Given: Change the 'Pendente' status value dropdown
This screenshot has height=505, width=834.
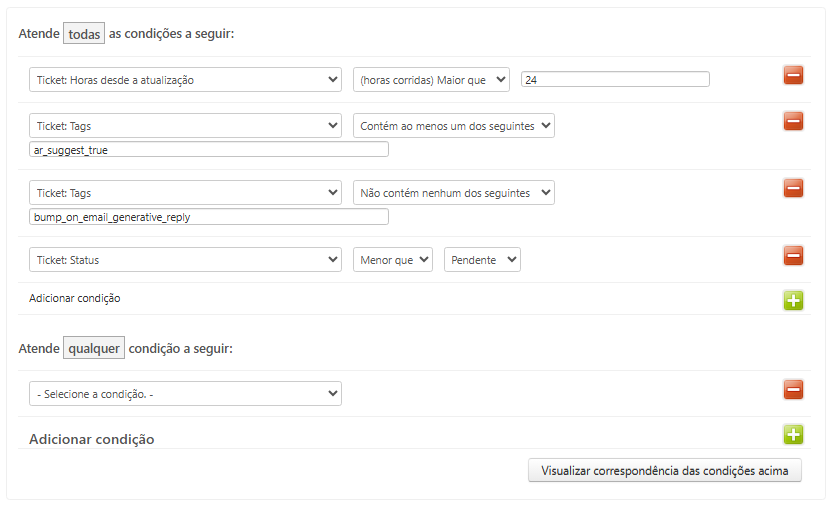Looking at the screenshot, I should click(482, 260).
